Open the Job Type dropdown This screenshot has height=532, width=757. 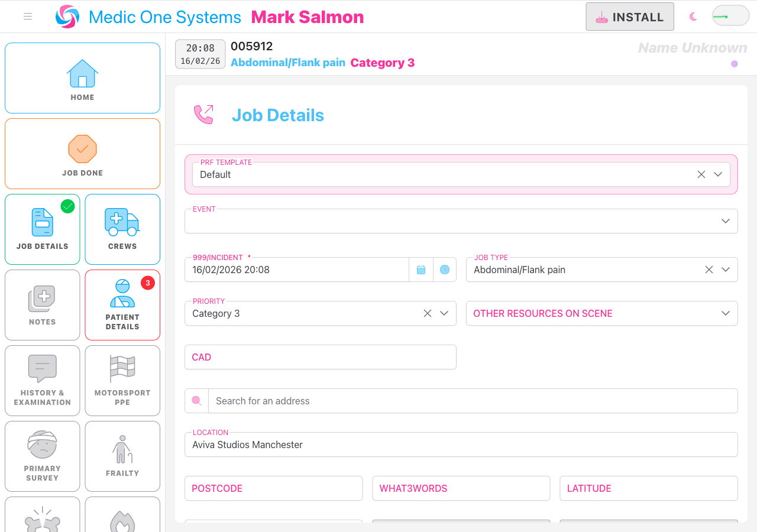pyautogui.click(x=726, y=270)
